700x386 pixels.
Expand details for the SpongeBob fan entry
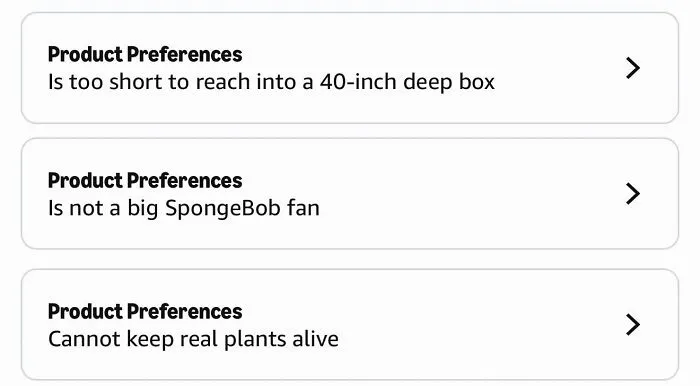click(633, 194)
